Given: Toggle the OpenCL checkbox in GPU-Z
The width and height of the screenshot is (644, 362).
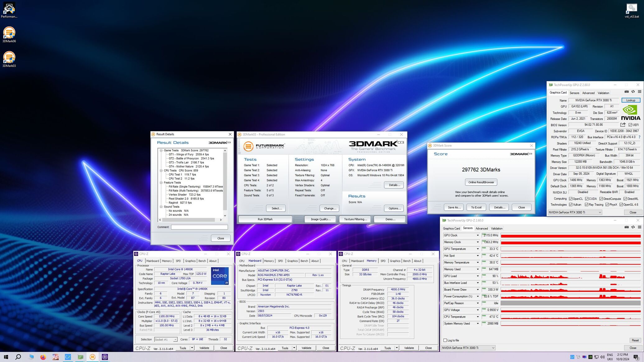Looking at the screenshot, I should click(x=571, y=199).
